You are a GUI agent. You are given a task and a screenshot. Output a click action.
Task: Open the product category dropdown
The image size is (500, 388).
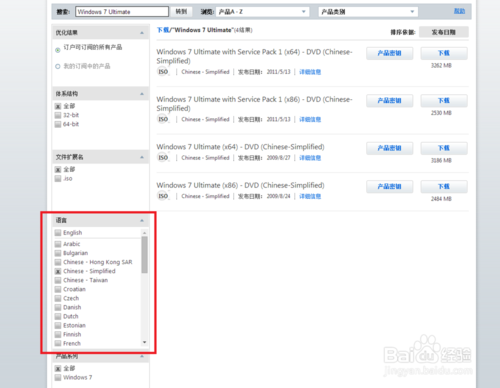pos(368,12)
